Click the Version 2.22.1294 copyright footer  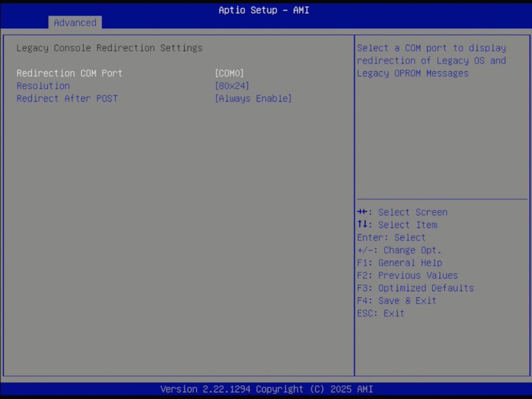tap(266, 389)
